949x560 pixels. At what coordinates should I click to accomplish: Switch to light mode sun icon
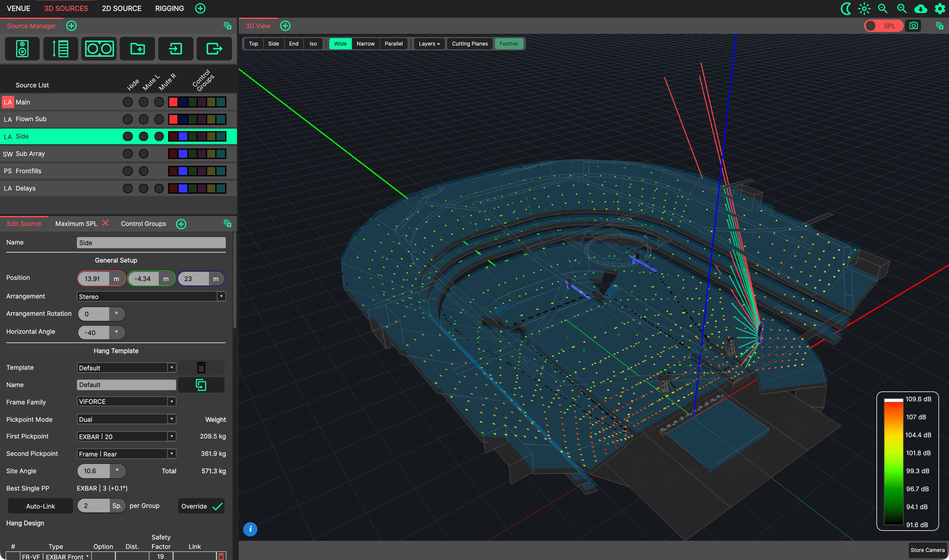coord(864,8)
